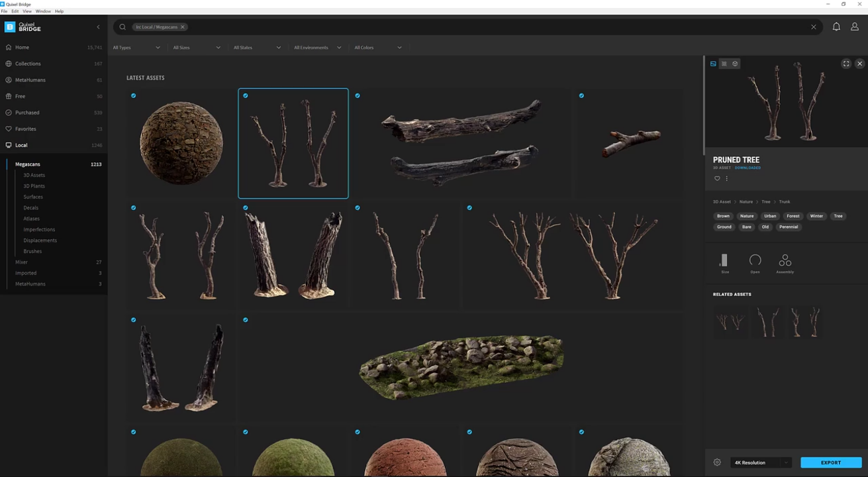Switch to texture grid view in detail panel
This screenshot has height=477, width=868.
(724, 64)
